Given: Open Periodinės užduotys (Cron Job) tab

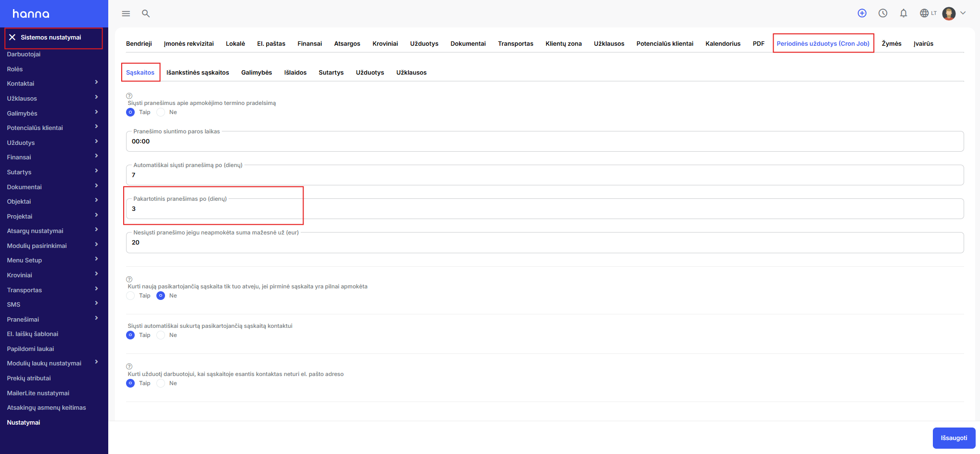Looking at the screenshot, I should coord(823,43).
